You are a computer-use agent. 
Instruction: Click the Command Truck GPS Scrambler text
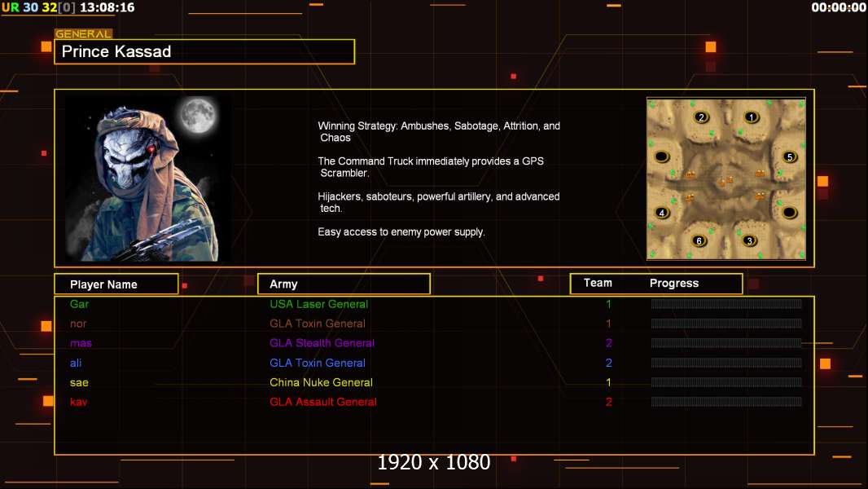click(431, 167)
